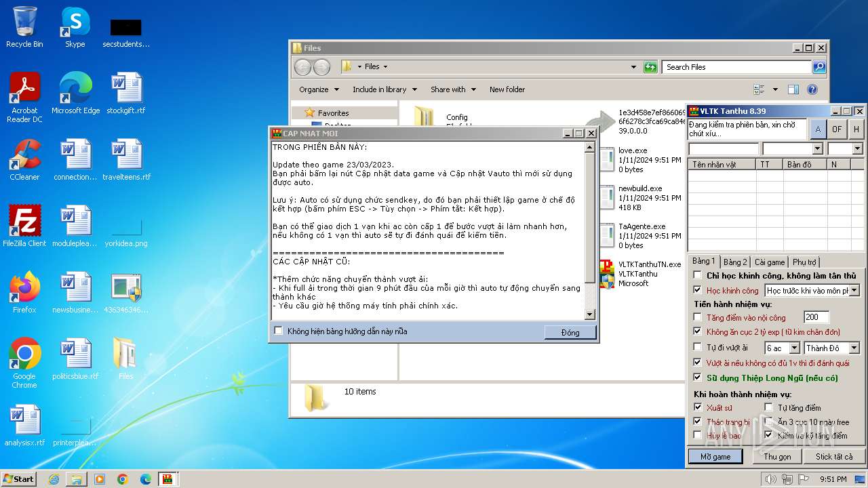Toggle 'Không ăn cục 2 tỷ exp' checkbox
The height and width of the screenshot is (488, 868).
click(x=697, y=331)
